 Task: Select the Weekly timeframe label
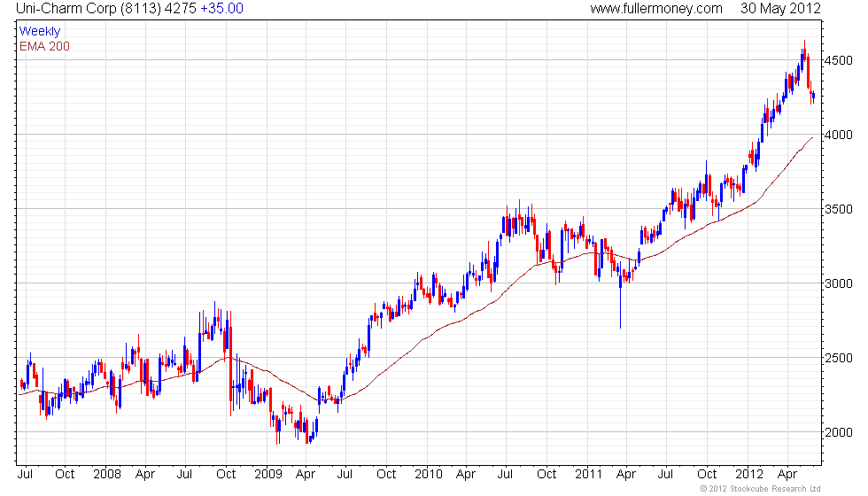tap(40, 32)
